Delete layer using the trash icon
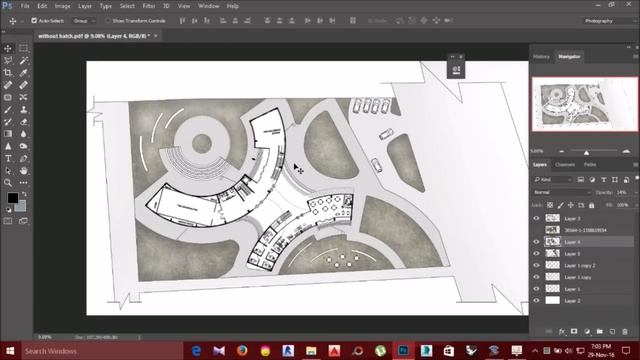Viewport: 640px width, 360px height. point(625,331)
